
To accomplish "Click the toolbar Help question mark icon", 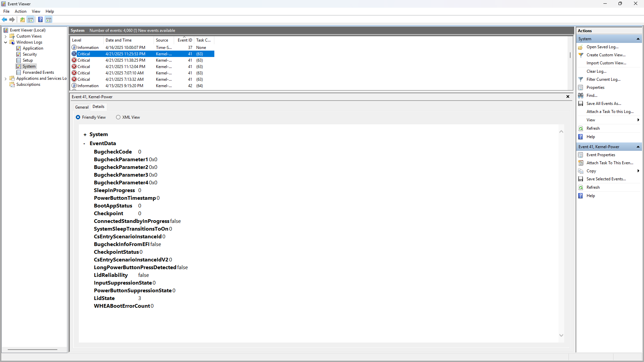I will point(40,20).
